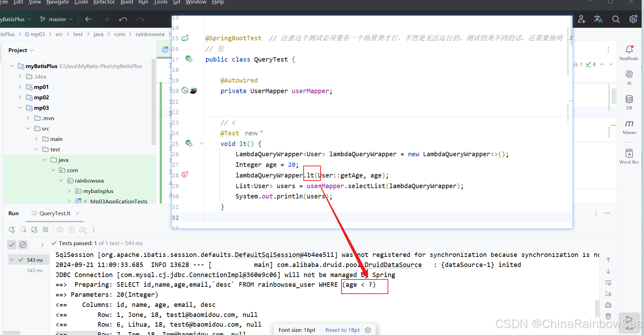Expand test tree chevron beside Tests passed
The height and width of the screenshot is (335, 644).
42,245
